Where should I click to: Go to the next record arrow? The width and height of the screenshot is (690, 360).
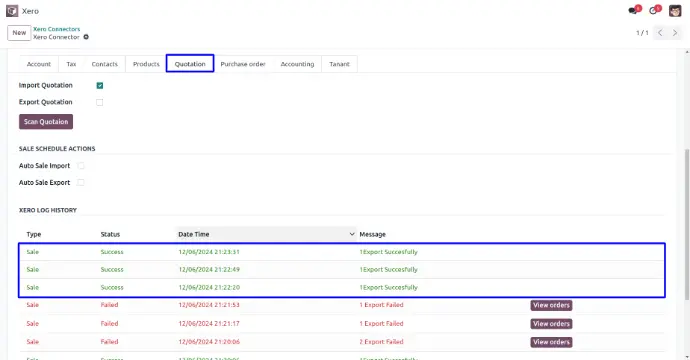[675, 33]
